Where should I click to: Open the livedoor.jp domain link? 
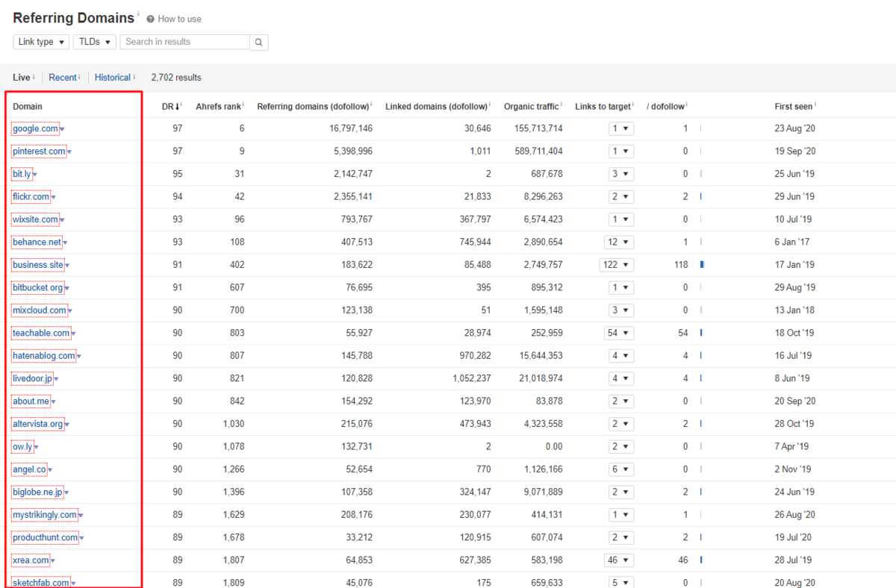[x=33, y=378]
